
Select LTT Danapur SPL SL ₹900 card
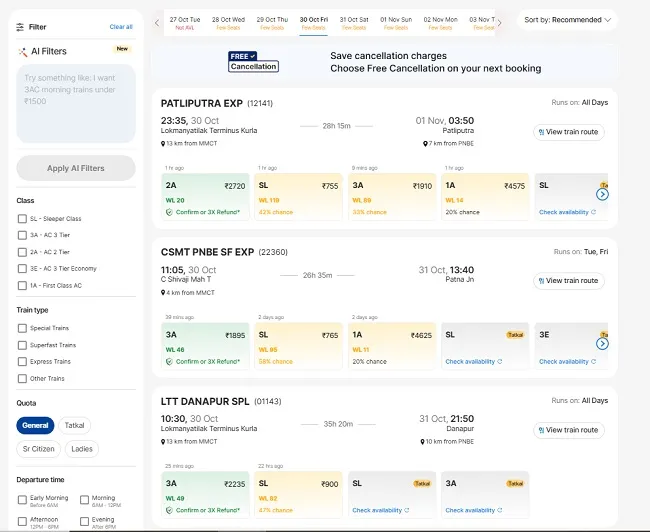click(x=298, y=495)
